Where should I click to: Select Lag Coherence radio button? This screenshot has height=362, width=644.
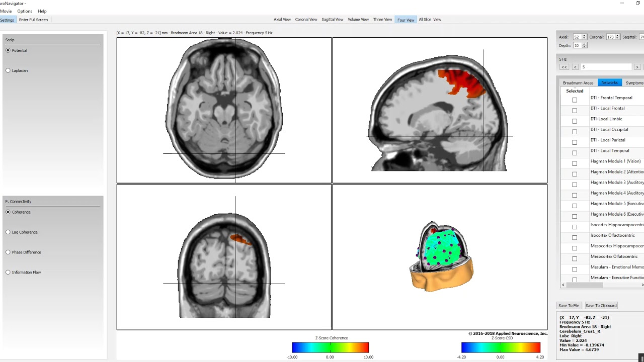click(x=8, y=232)
